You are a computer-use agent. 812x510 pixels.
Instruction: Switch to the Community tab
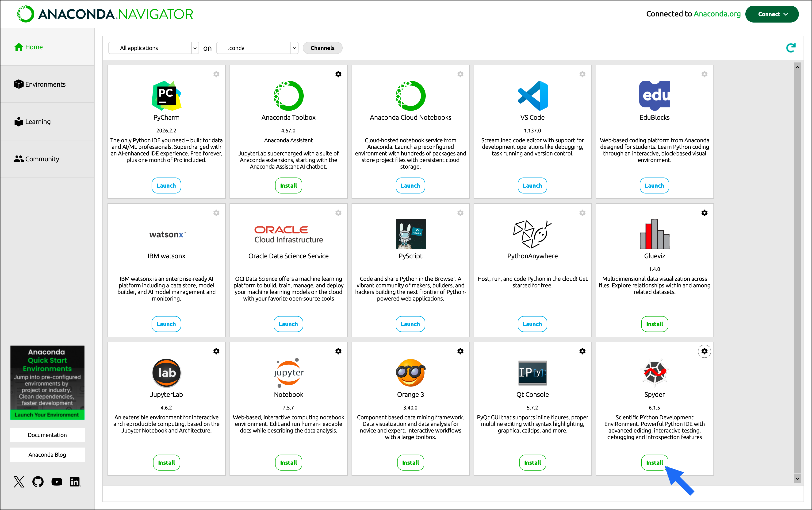pyautogui.click(x=48, y=159)
